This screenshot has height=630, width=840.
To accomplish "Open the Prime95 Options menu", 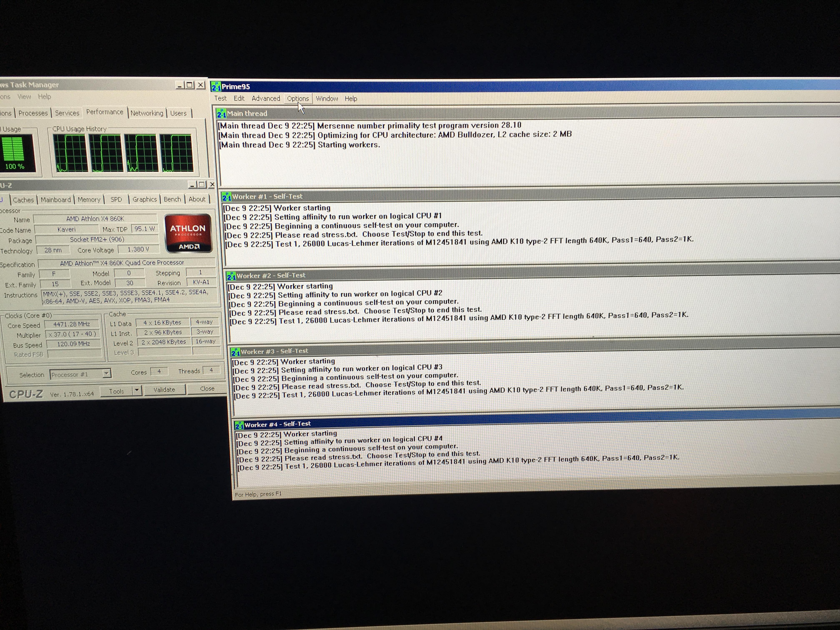I will coord(298,99).
